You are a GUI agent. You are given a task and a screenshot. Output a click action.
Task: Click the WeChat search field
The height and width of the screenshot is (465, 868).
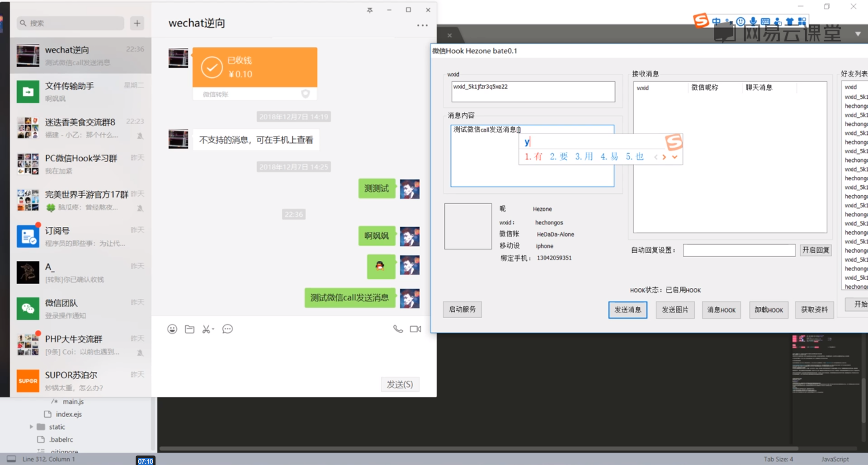point(71,23)
